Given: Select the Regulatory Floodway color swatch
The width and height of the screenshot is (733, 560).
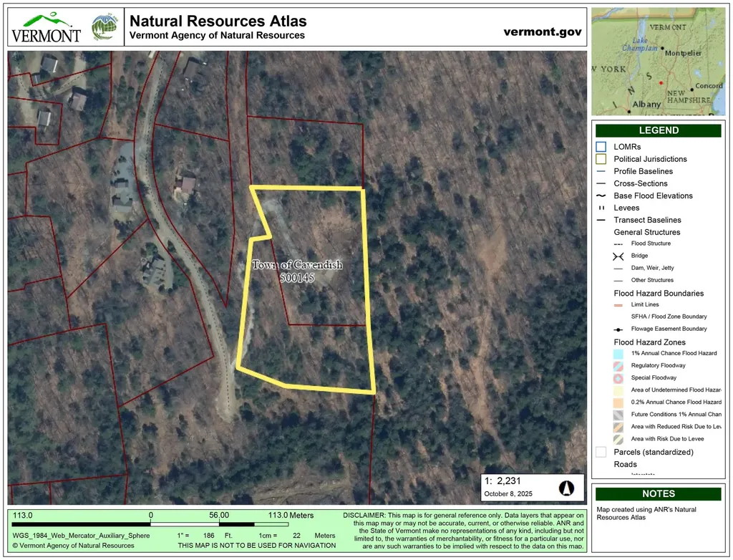Looking at the screenshot, I should [x=618, y=365].
